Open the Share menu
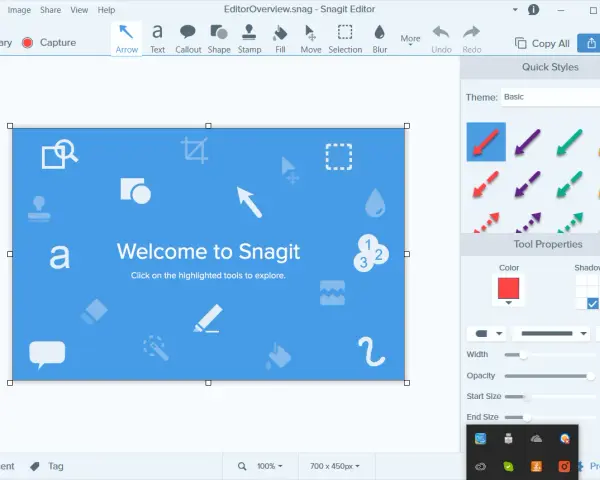 (x=51, y=10)
